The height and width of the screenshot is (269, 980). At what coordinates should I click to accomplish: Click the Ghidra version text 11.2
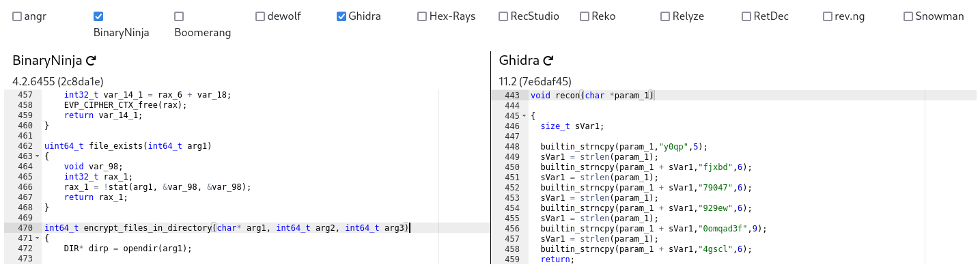[x=535, y=81]
